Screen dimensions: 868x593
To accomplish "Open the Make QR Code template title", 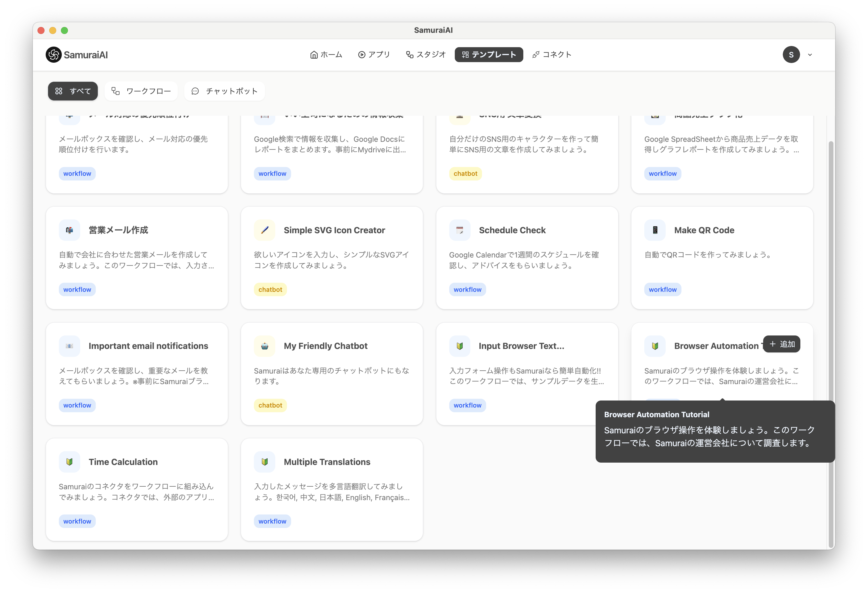I will (x=704, y=230).
